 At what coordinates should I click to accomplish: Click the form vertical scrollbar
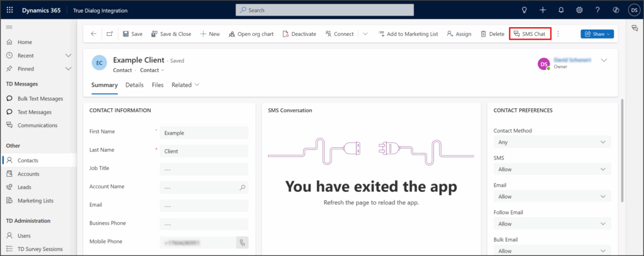click(623, 150)
